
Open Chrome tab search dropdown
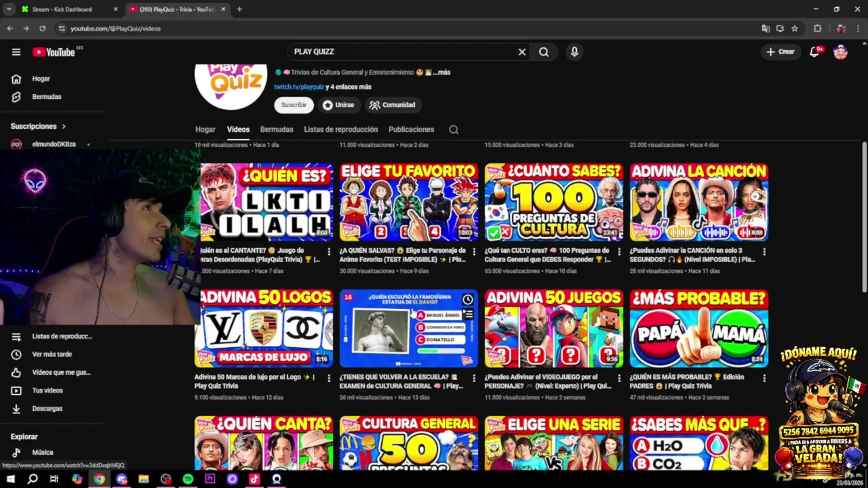point(9,9)
